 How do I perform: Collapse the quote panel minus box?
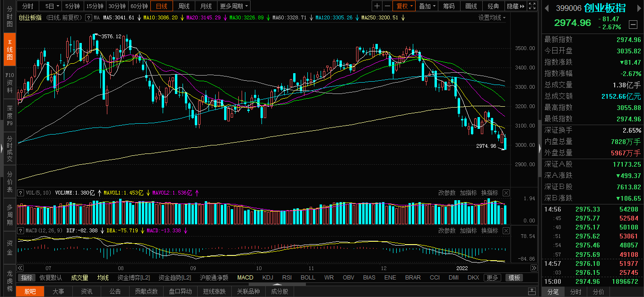(x=633, y=24)
